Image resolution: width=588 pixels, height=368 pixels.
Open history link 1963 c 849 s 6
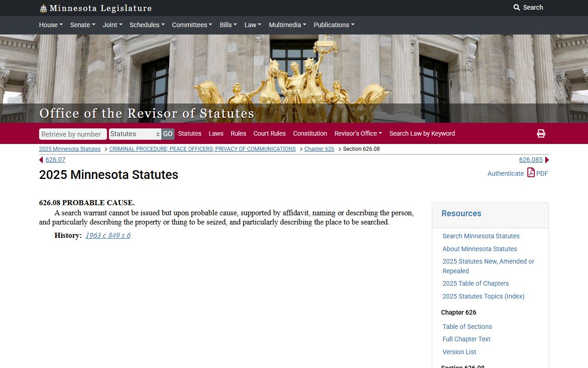(108, 236)
